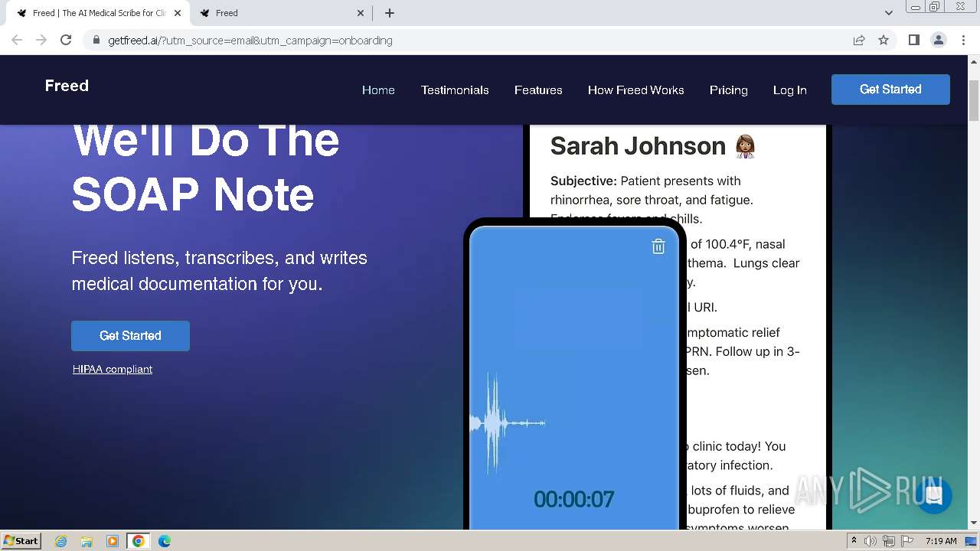The width and height of the screenshot is (980, 551).
Task: Click Get Started button in header
Action: [x=890, y=90]
